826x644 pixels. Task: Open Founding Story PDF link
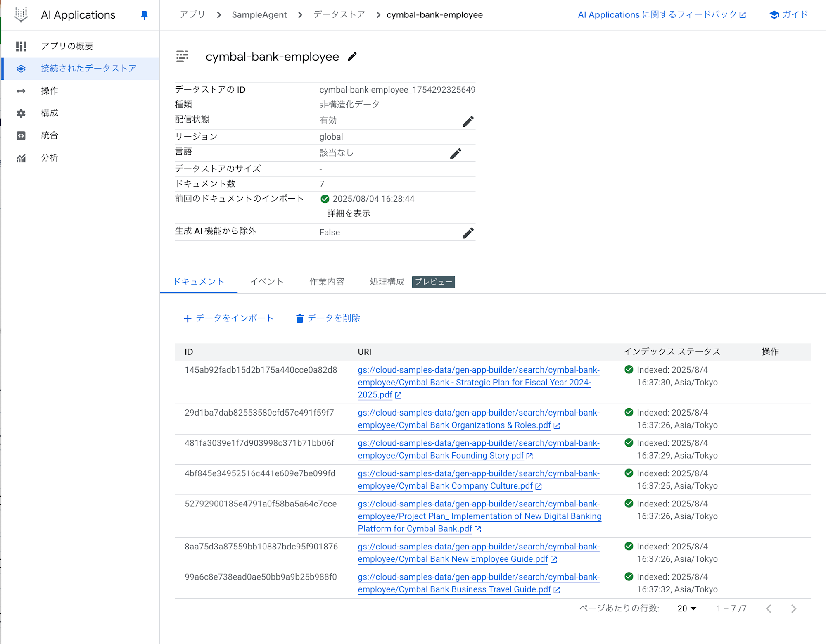point(479,449)
